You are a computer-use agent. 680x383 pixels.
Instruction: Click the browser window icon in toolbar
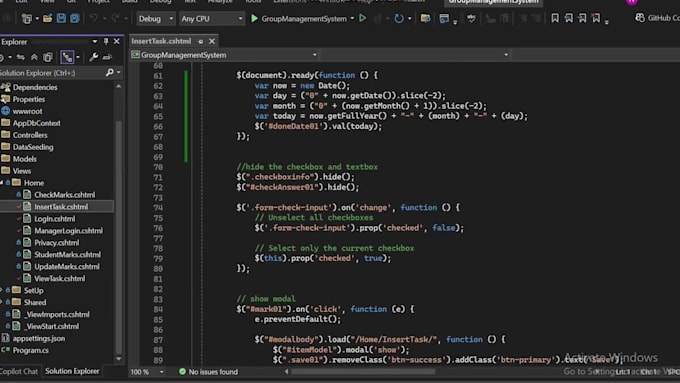click(444, 18)
